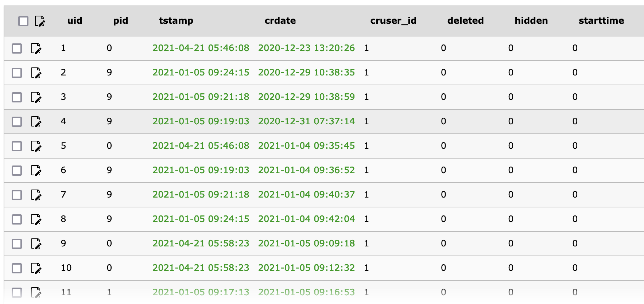Viewport: 644px width, 304px height.
Task: Click the uid column header
Action: [75, 21]
